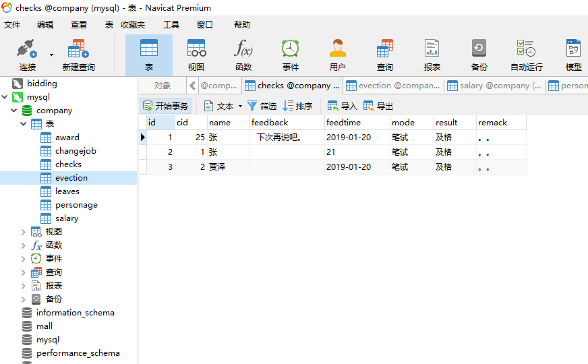The width and height of the screenshot is (588, 364).
Task: Open the 查看 menu
Action: point(79,25)
